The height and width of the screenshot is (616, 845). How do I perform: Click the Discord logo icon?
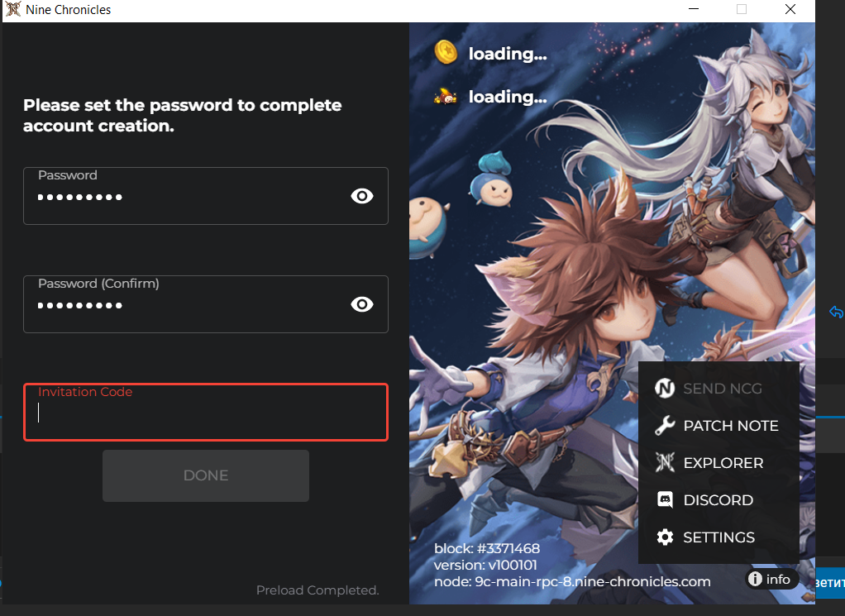pos(665,500)
